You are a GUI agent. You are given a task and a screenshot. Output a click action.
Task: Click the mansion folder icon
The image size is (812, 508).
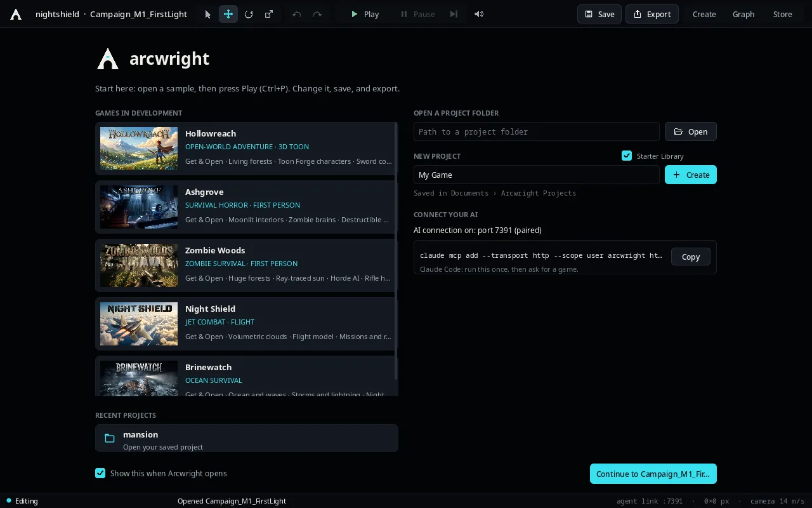tap(110, 438)
